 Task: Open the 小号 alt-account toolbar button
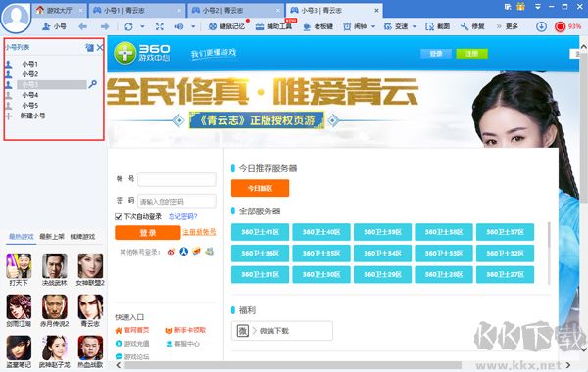click(x=54, y=26)
